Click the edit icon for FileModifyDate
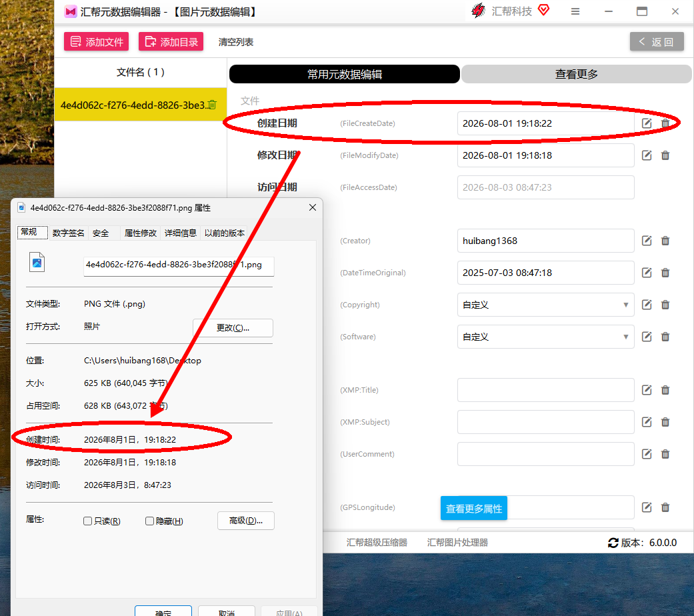The width and height of the screenshot is (694, 616). point(647,155)
